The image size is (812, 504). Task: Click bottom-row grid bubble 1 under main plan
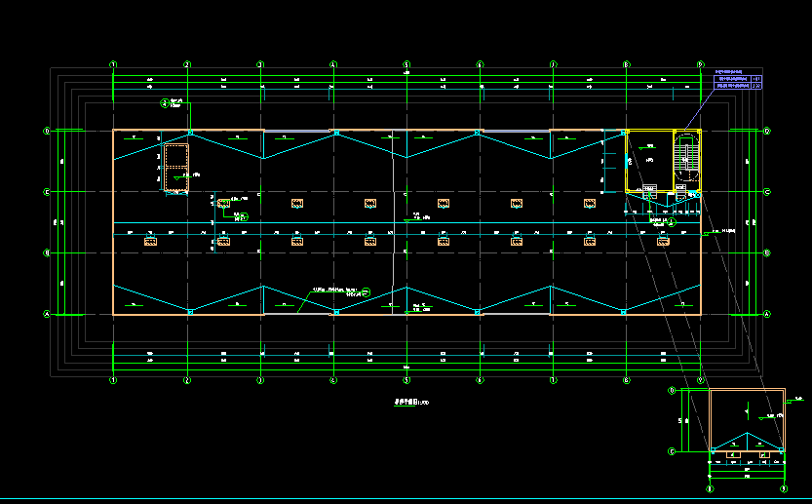114,380
